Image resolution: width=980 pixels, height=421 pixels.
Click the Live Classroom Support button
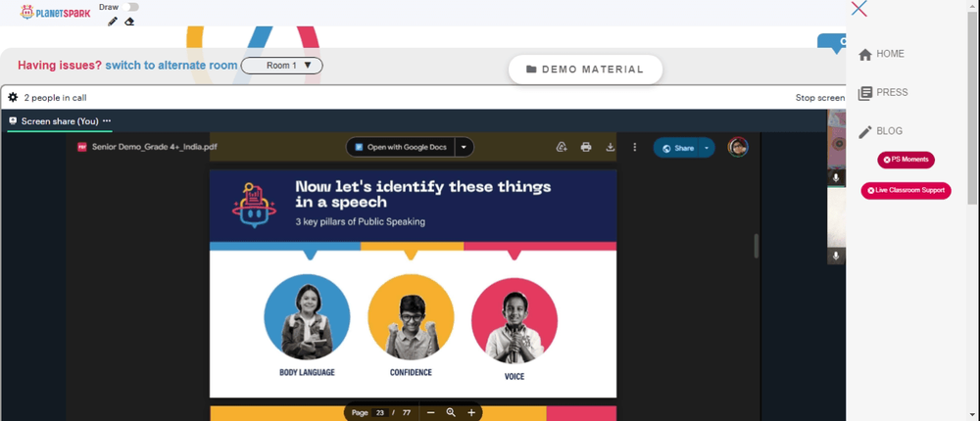pos(906,191)
